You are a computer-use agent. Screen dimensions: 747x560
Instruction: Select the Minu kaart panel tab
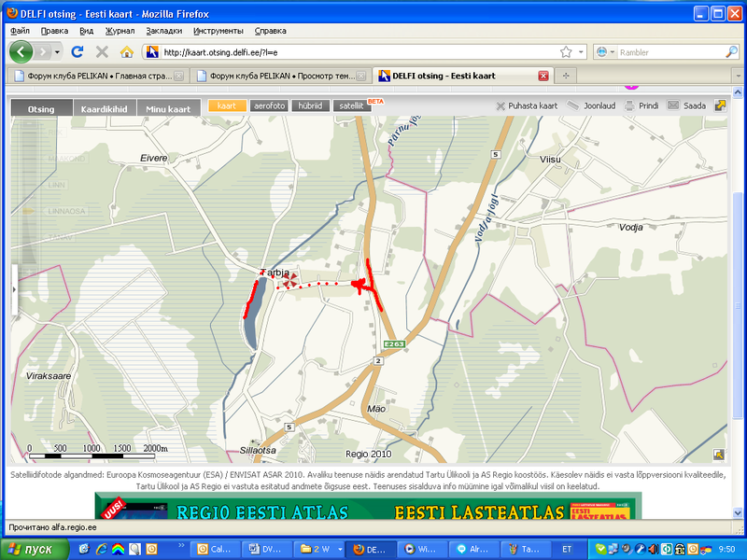click(168, 108)
